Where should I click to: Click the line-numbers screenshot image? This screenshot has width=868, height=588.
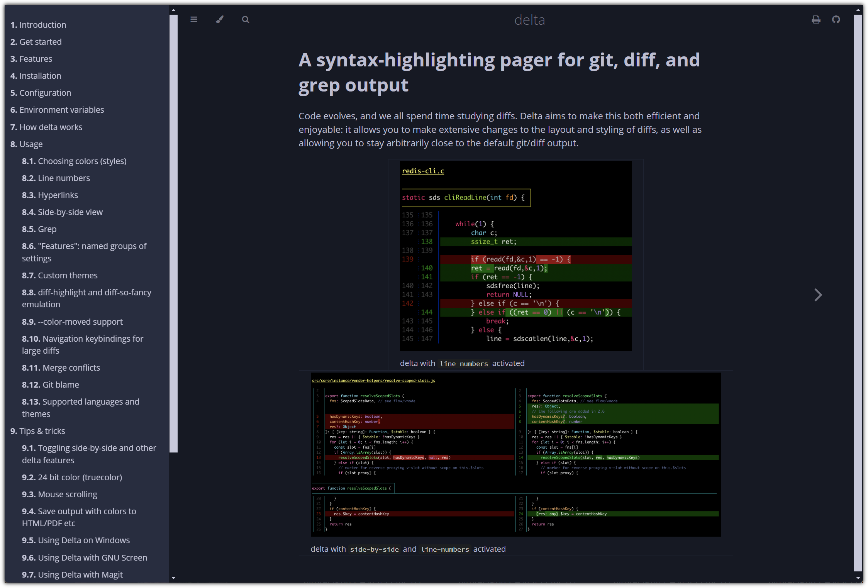tap(515, 256)
